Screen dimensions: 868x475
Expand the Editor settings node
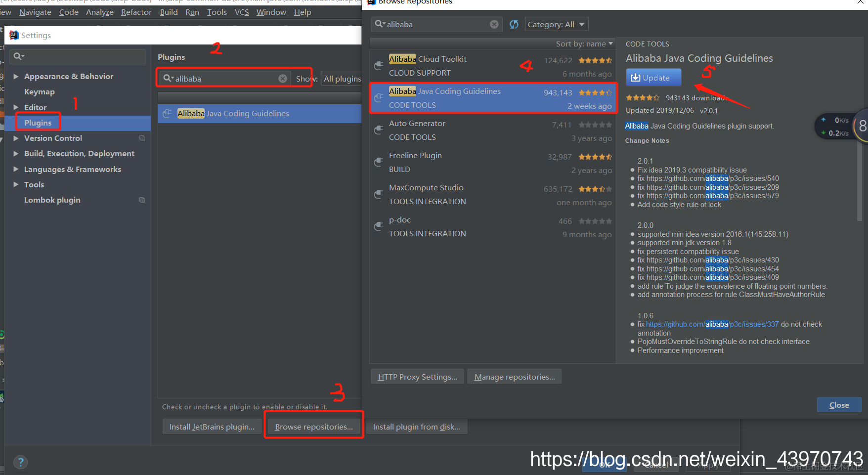pyautogui.click(x=16, y=107)
